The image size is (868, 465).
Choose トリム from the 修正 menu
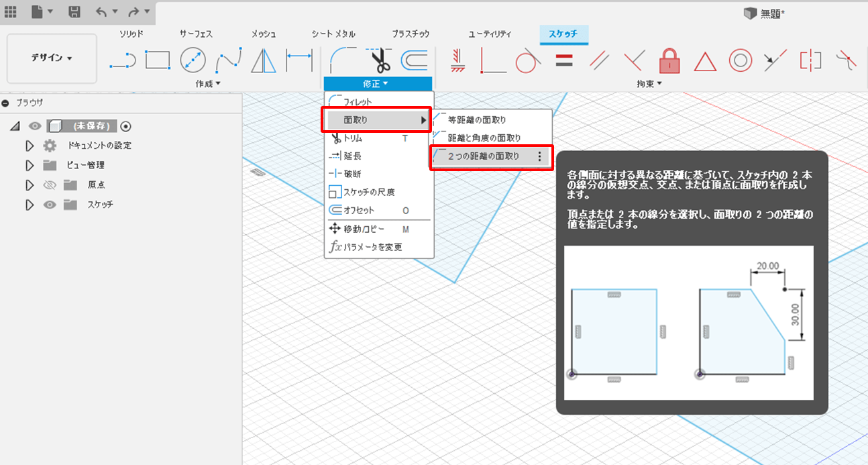(x=379, y=138)
